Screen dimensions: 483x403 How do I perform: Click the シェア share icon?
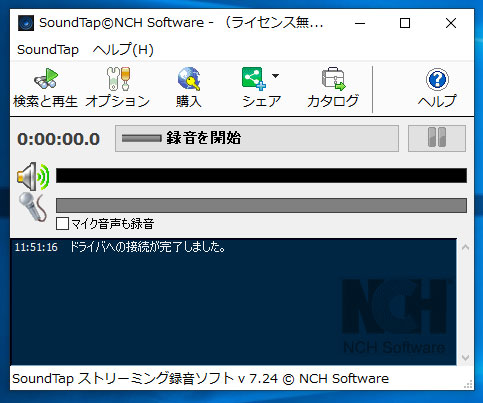coord(255,79)
